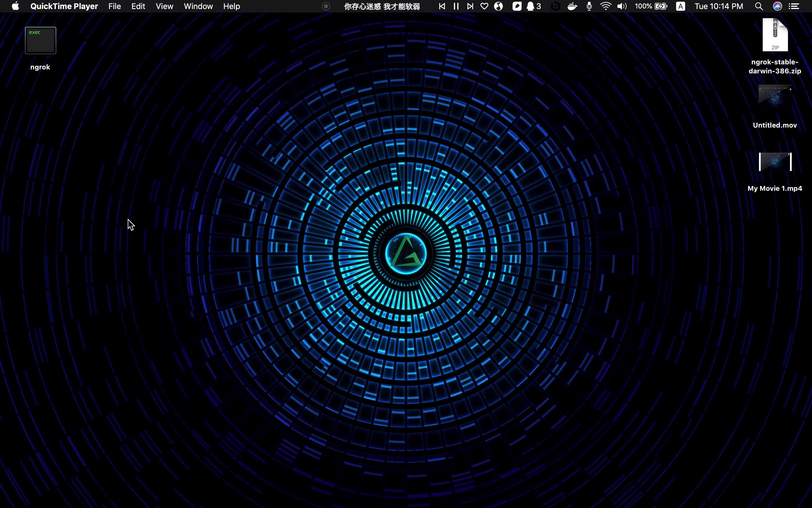This screenshot has height=508, width=812.
Task: Open the Edit menu
Action: [138, 6]
